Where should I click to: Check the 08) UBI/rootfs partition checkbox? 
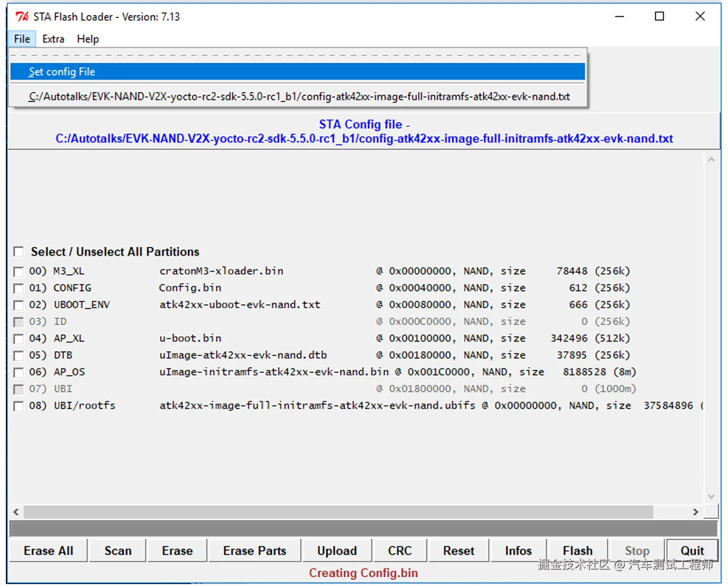18,406
